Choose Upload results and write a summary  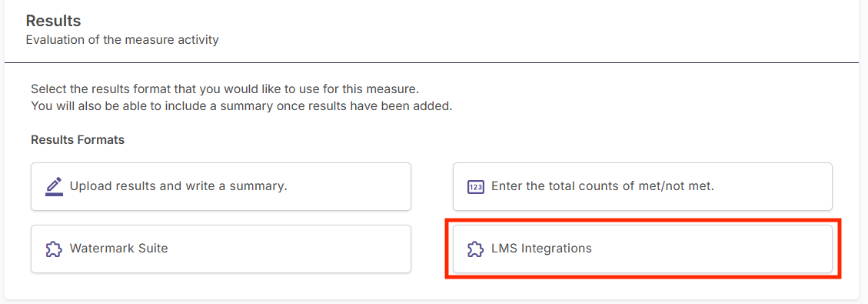tap(221, 186)
